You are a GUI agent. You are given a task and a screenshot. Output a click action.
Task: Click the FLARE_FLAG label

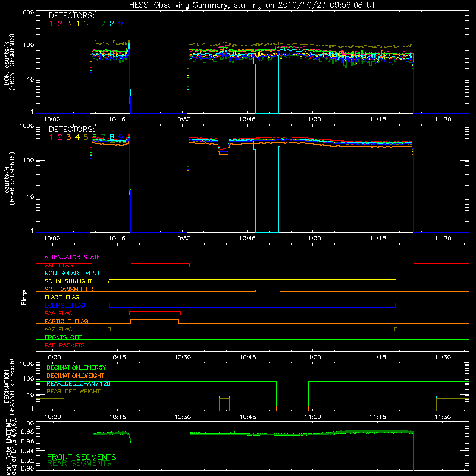point(62,297)
